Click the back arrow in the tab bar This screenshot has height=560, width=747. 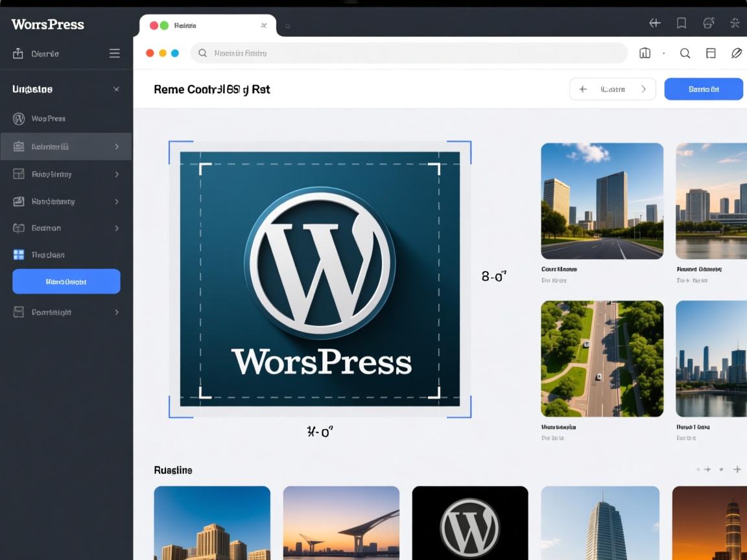coord(654,23)
